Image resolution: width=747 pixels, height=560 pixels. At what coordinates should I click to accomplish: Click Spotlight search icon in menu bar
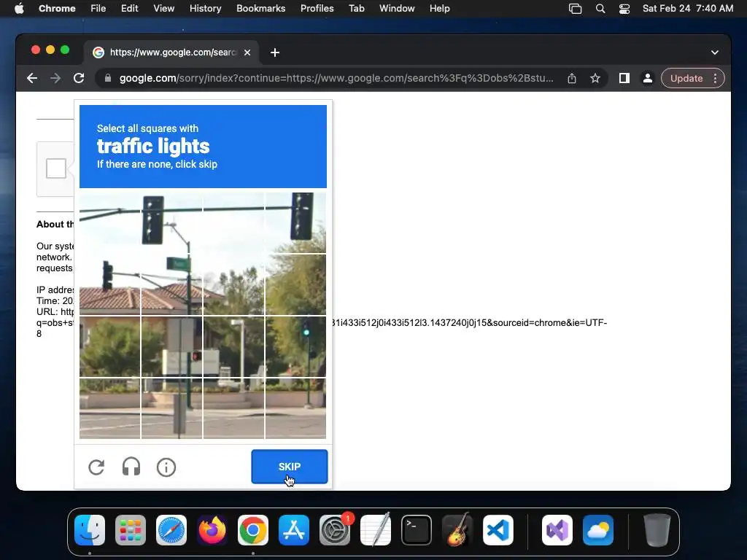pos(600,9)
